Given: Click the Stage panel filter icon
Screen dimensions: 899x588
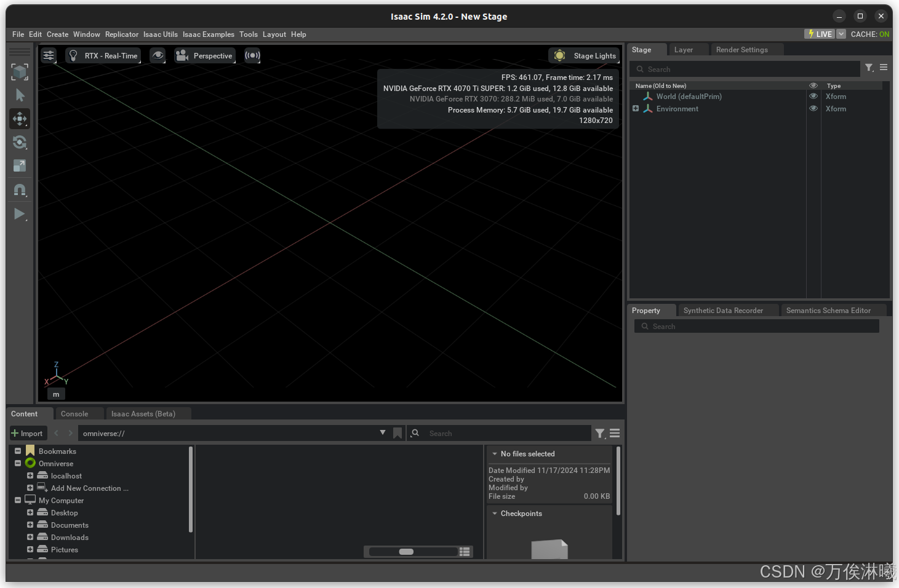Looking at the screenshot, I should pyautogui.click(x=869, y=68).
